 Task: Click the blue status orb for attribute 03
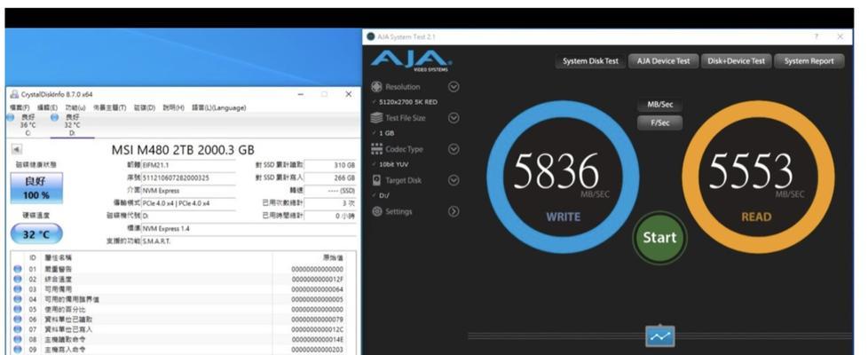[18, 289]
